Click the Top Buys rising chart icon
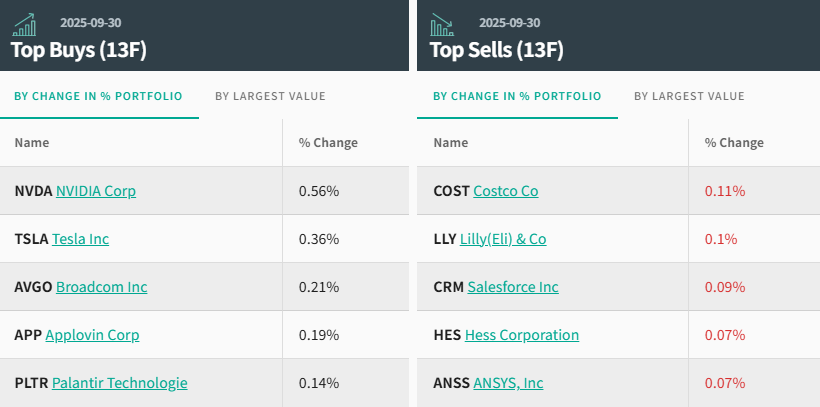Screen dimensions: 820x407 [x=25, y=24]
